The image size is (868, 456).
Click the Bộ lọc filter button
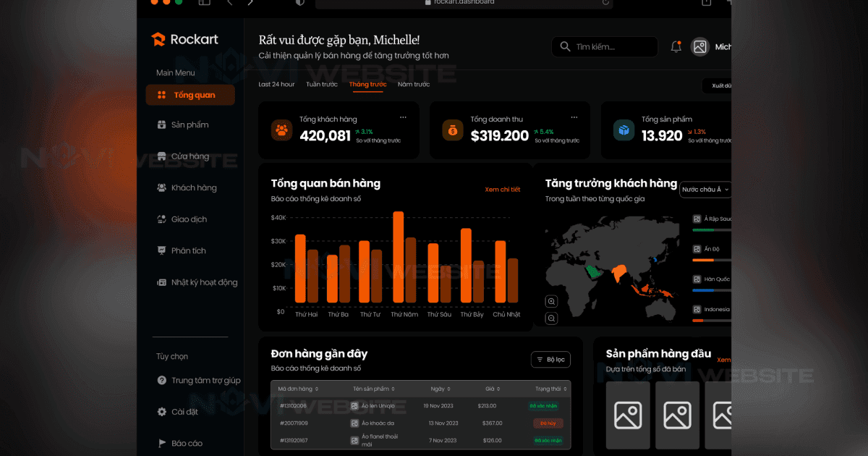[x=550, y=360]
